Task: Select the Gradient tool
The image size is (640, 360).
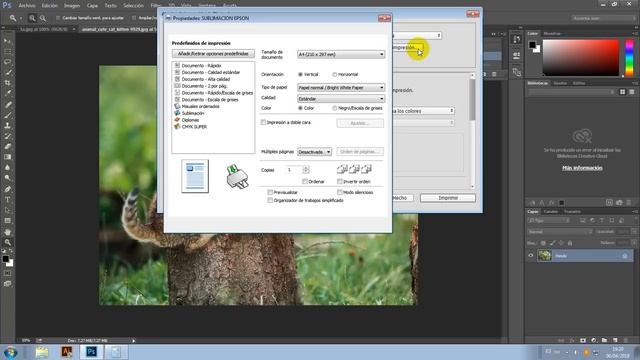Action: click(x=7, y=157)
